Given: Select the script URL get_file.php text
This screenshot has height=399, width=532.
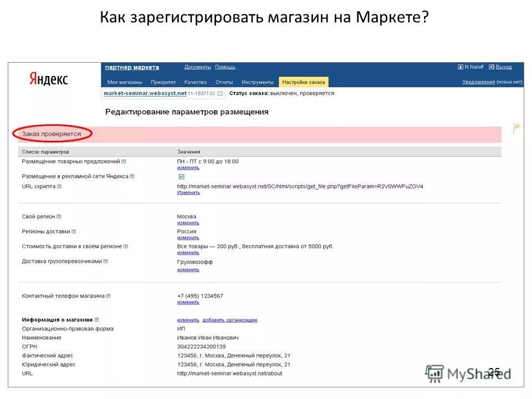Looking at the screenshot, I should [300, 186].
